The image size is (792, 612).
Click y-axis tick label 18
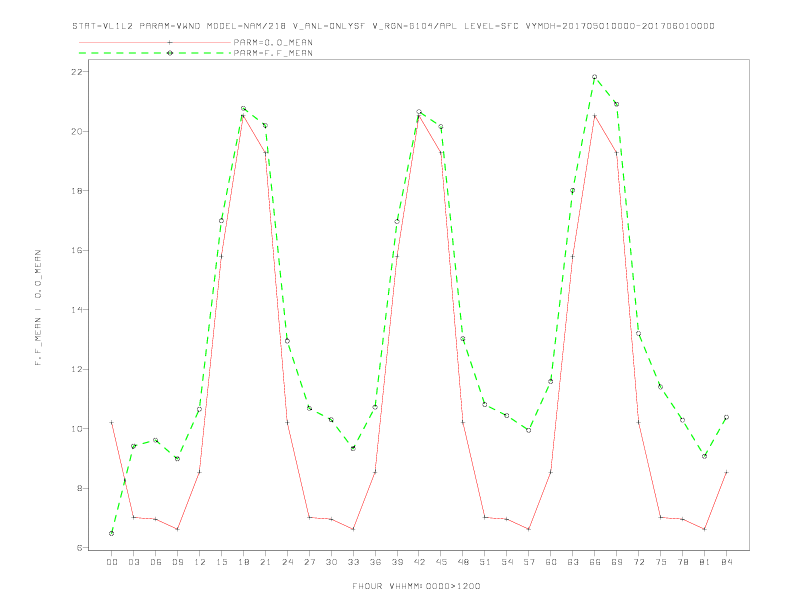coord(76,191)
